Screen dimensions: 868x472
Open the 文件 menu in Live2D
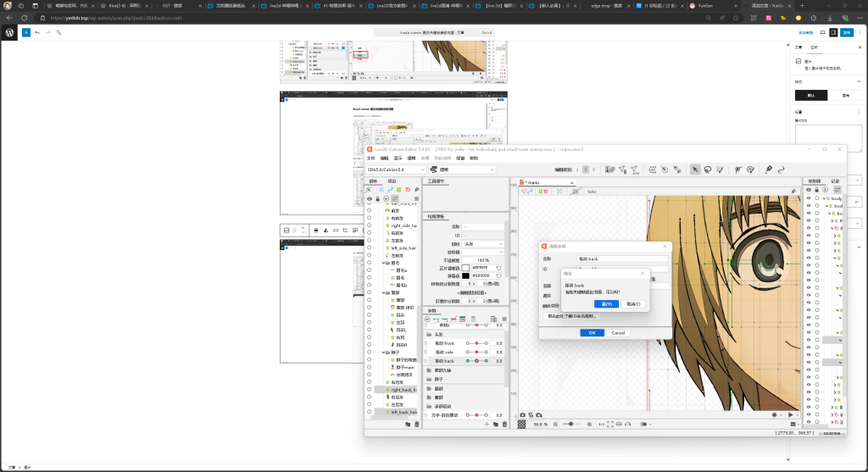(371, 158)
